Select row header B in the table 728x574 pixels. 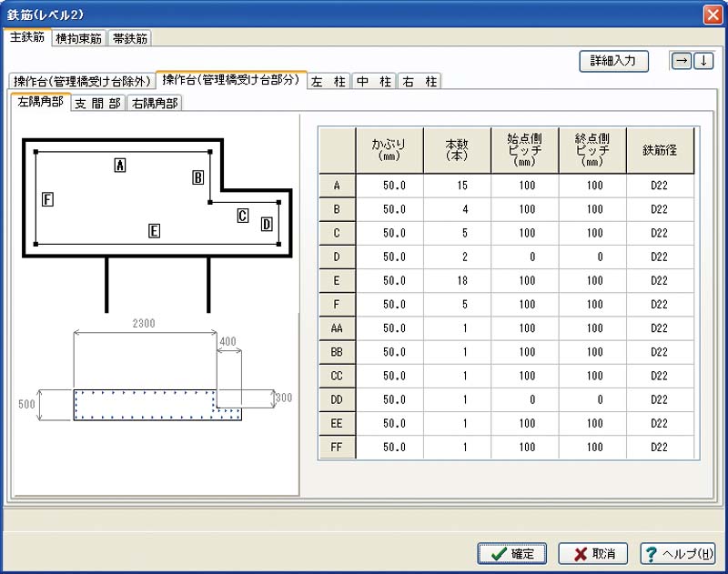[337, 209]
